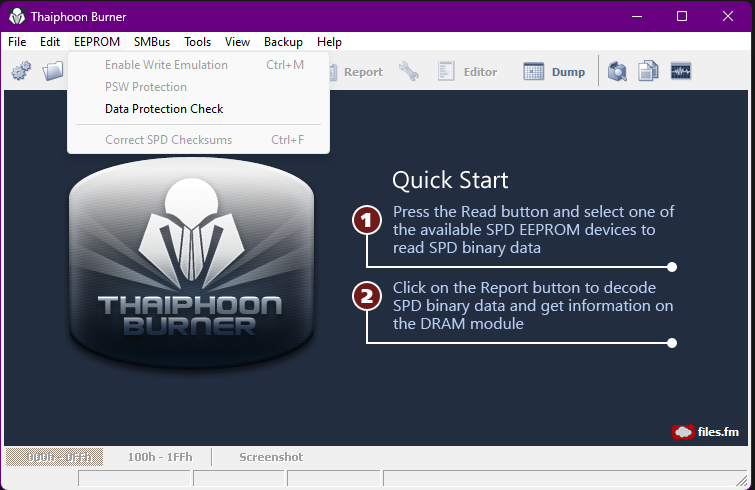755x490 pixels.
Task: Open the Tools menu
Action: [x=197, y=42]
